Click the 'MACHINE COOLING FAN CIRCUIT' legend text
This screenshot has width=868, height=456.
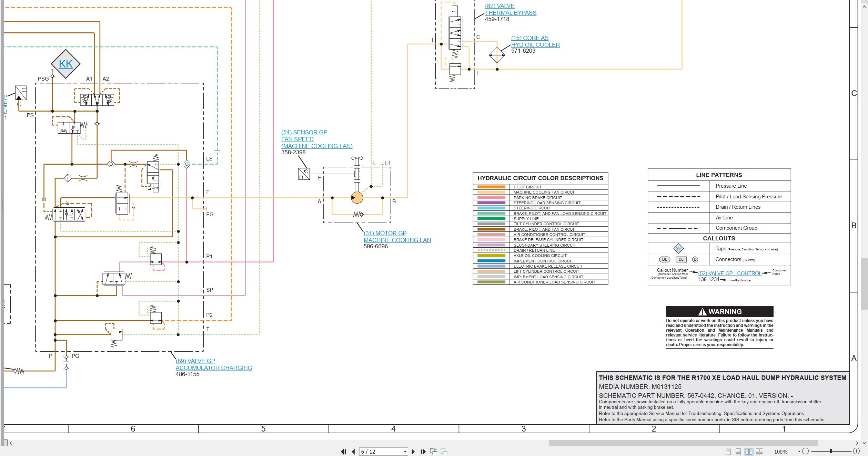click(545, 192)
